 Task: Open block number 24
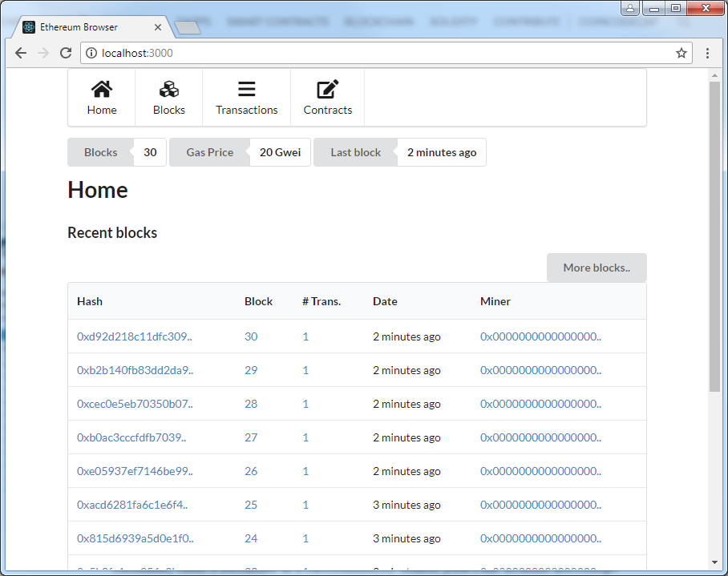[251, 538]
